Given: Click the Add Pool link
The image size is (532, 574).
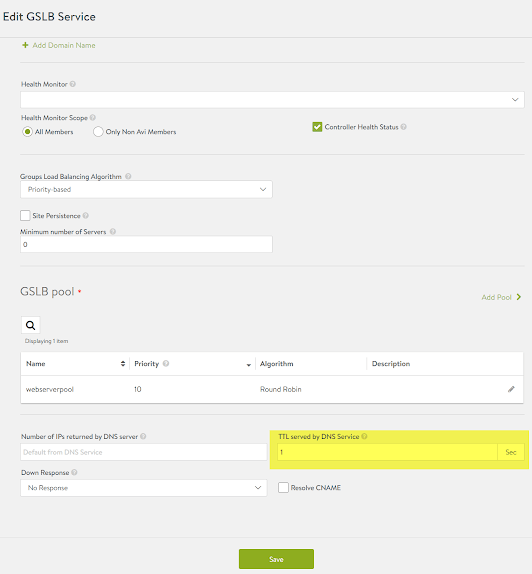Looking at the screenshot, I should (501, 297).
